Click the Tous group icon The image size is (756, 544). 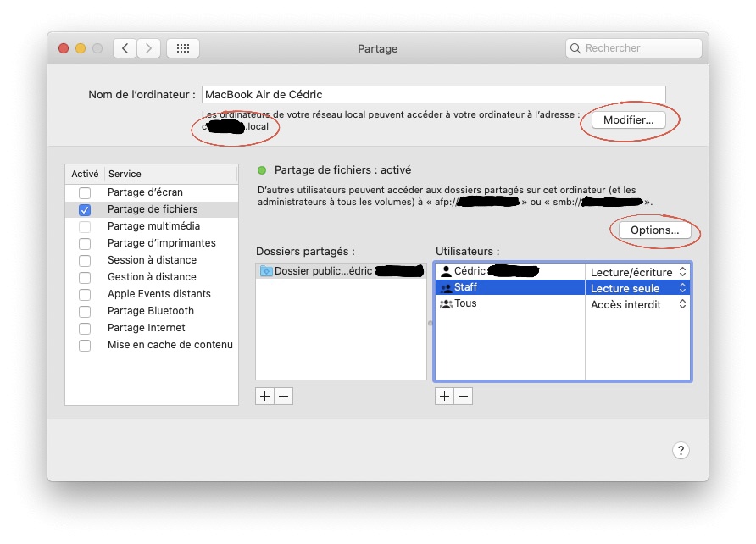pos(446,303)
